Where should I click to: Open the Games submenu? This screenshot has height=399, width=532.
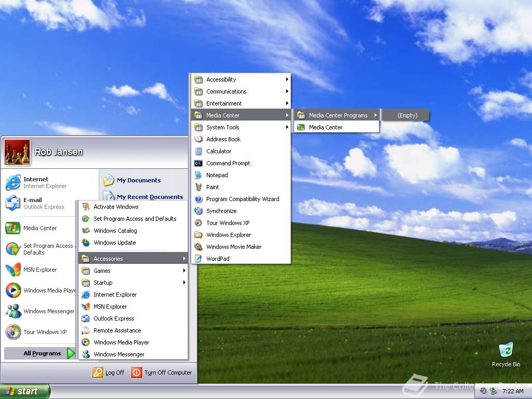(102, 271)
